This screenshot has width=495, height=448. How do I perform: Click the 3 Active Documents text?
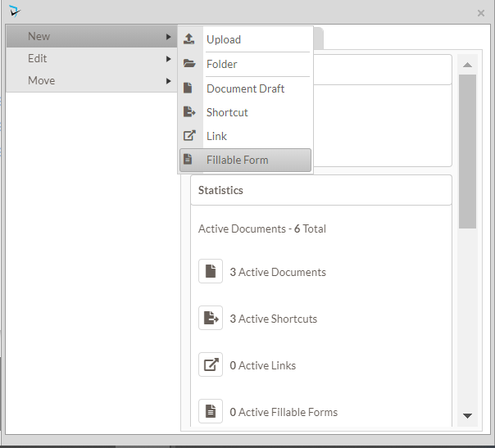(278, 272)
